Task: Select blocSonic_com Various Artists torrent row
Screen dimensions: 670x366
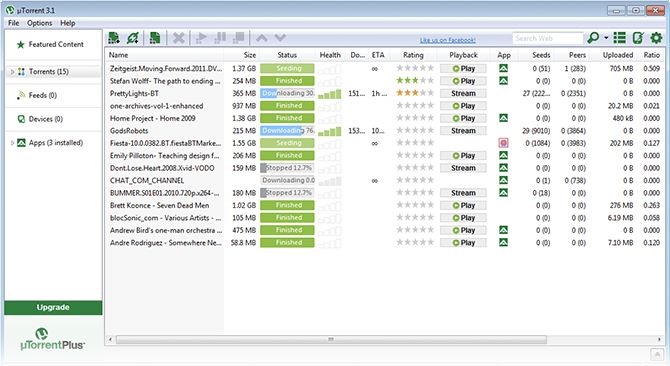Action: (384, 218)
